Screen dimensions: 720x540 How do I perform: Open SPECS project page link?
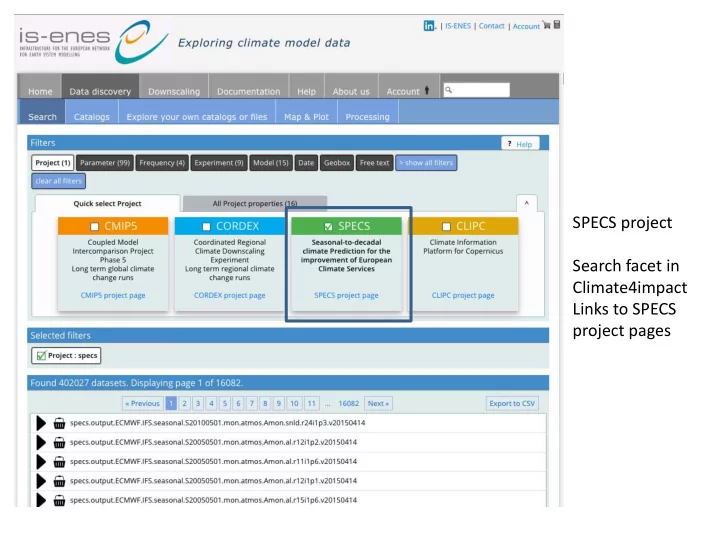(x=346, y=295)
